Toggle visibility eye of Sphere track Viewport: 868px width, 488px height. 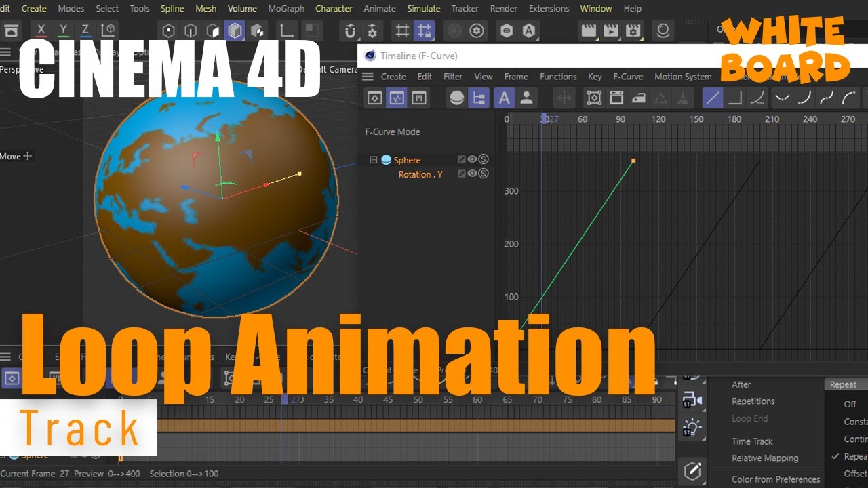tap(473, 159)
